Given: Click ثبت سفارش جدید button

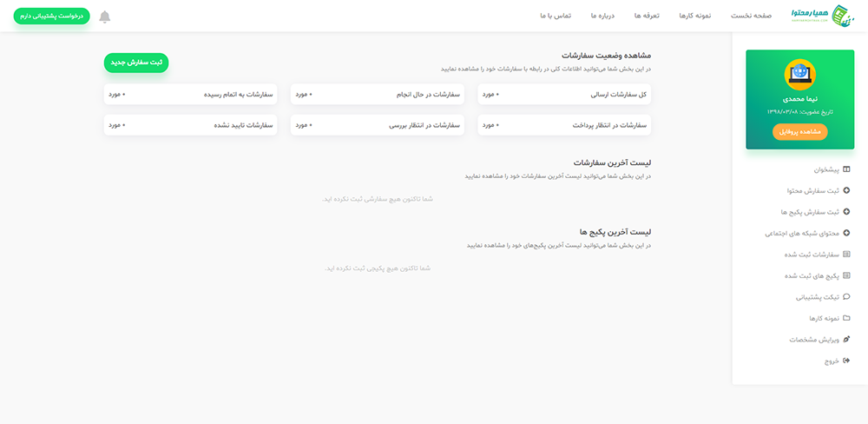Looking at the screenshot, I should click(x=136, y=63).
